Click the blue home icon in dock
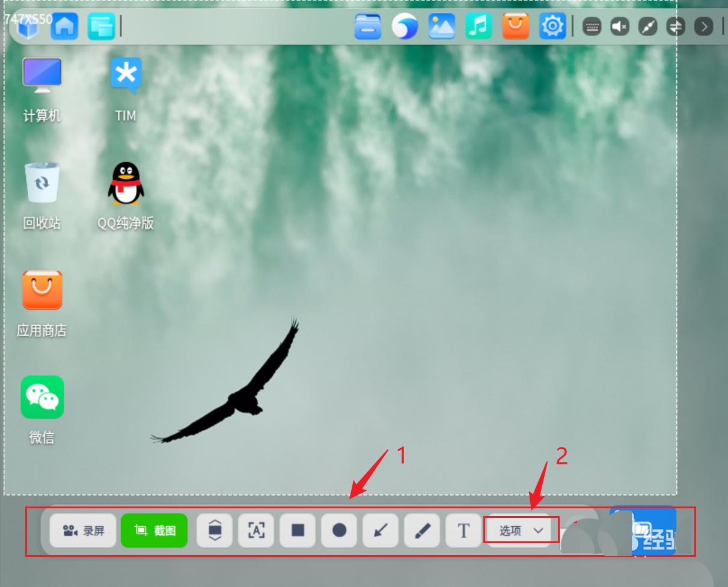 point(64,26)
